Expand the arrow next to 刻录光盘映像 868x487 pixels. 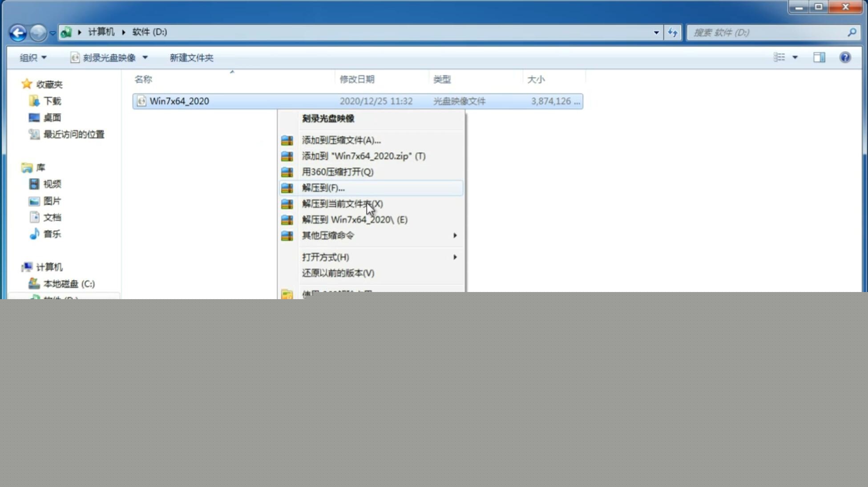(x=145, y=57)
